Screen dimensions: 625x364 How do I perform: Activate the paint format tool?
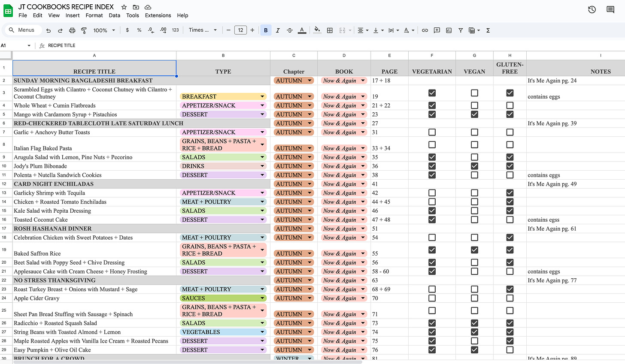coord(84,30)
